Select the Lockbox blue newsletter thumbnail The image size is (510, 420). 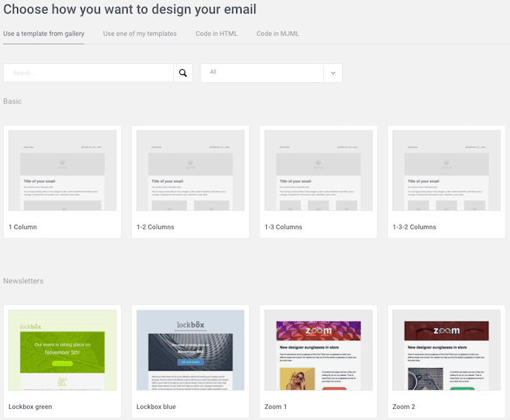pos(190,350)
